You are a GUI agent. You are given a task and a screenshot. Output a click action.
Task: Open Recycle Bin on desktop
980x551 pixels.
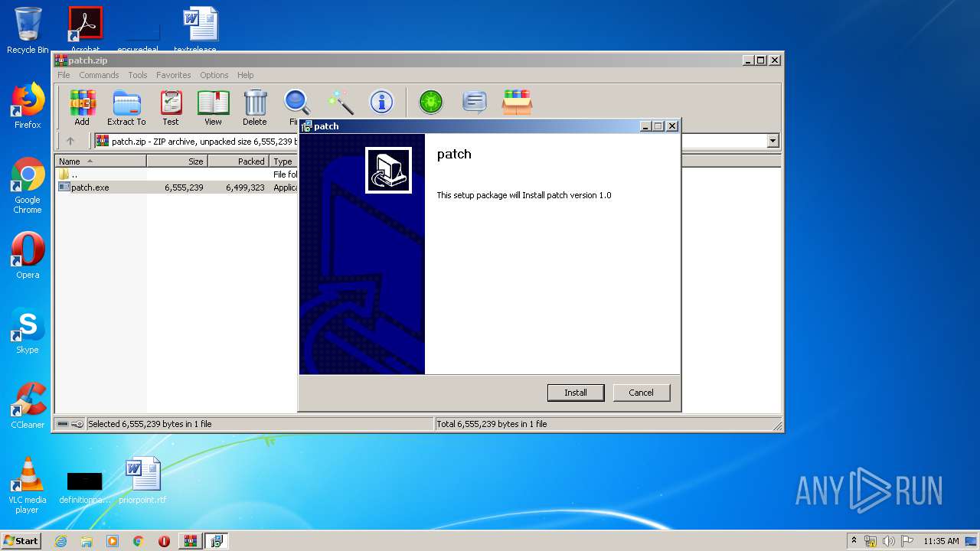click(x=28, y=31)
